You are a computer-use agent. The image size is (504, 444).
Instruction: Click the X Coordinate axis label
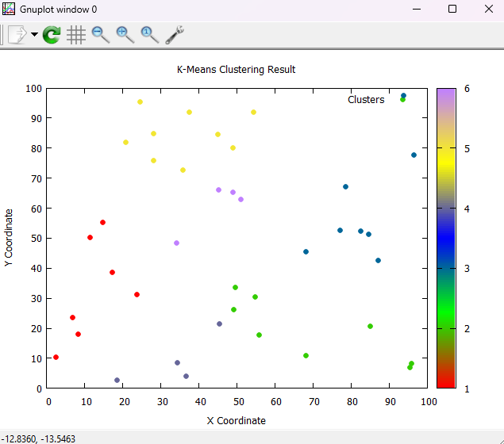[236, 420]
